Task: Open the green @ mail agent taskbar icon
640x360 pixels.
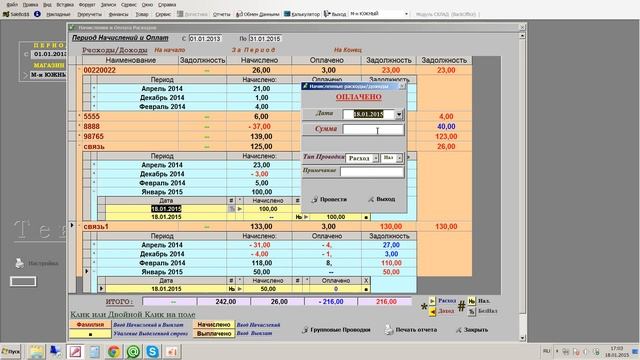Action: pyautogui.click(x=133, y=351)
